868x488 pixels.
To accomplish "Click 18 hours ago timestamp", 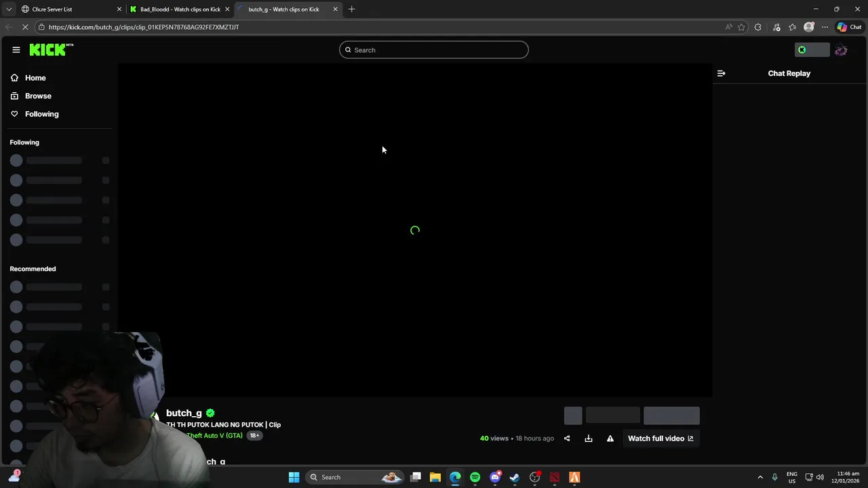I will (x=534, y=439).
